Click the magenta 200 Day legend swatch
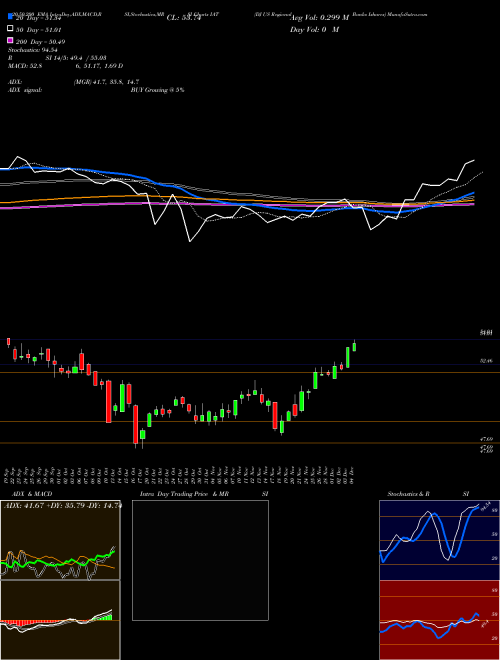Viewport: 500px width, 660px height. pyautogui.click(x=11, y=41)
